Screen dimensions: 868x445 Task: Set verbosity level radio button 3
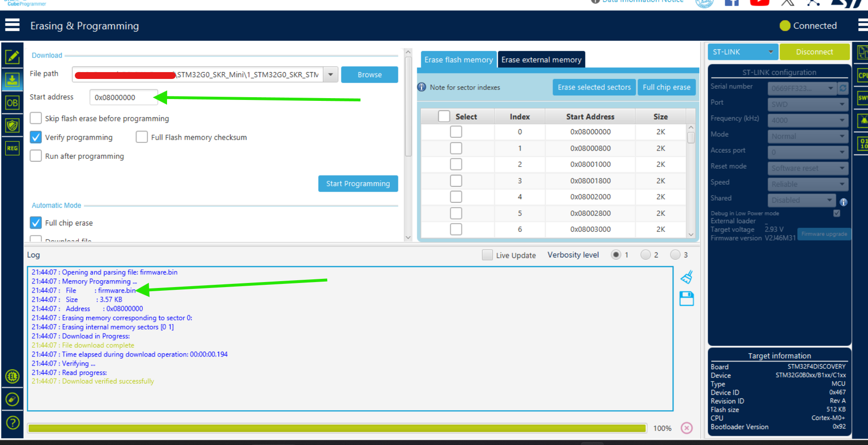tap(675, 255)
